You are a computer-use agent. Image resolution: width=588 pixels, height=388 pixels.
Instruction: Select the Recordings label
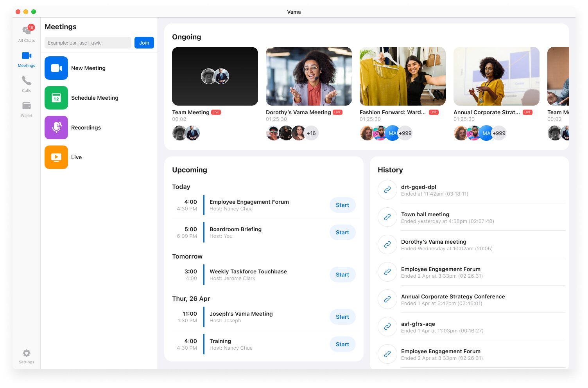pyautogui.click(x=86, y=128)
